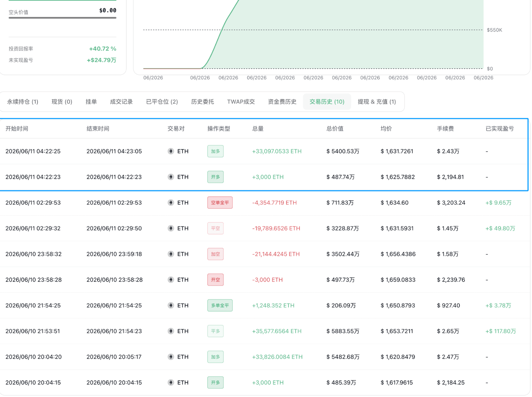Open the 永续持仓 (1) tab
The height and width of the screenshot is (397, 532).
[23, 102]
